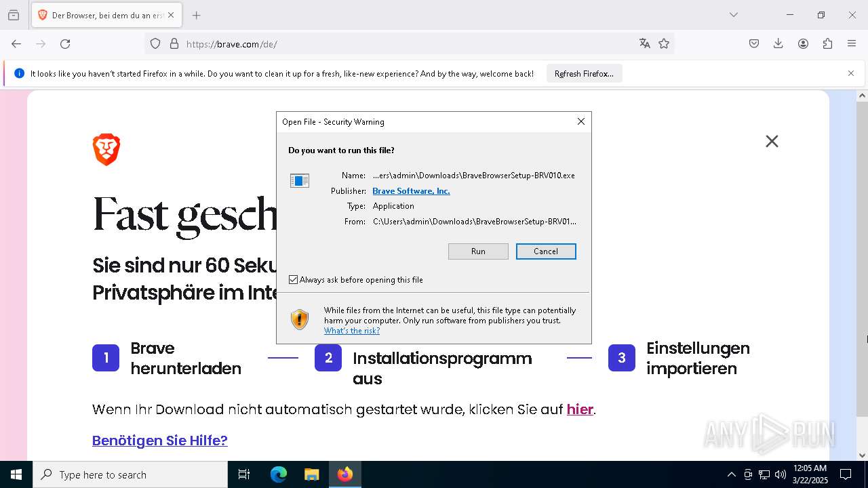This screenshot has height=488, width=868.
Task: Click the Fast gesch headline text
Action: tap(185, 216)
